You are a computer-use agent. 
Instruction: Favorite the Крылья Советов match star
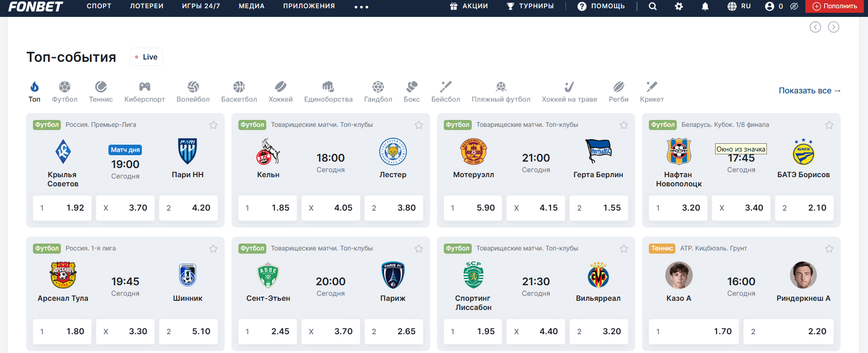[213, 125]
